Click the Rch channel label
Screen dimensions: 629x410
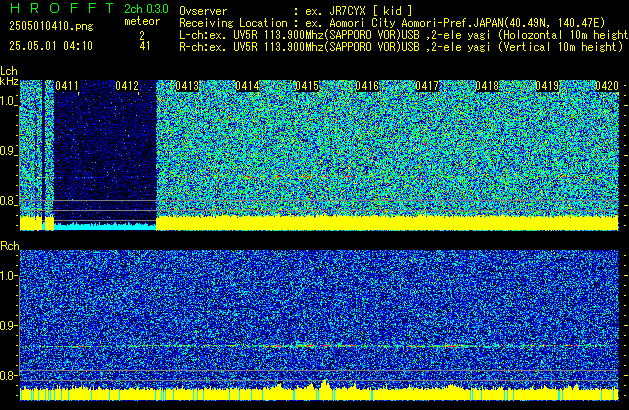(x=10, y=246)
